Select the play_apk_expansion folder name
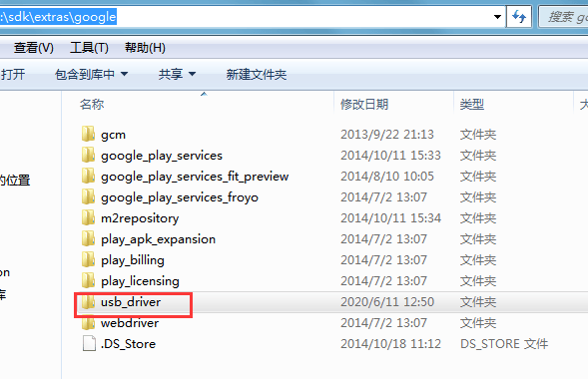 159,239
